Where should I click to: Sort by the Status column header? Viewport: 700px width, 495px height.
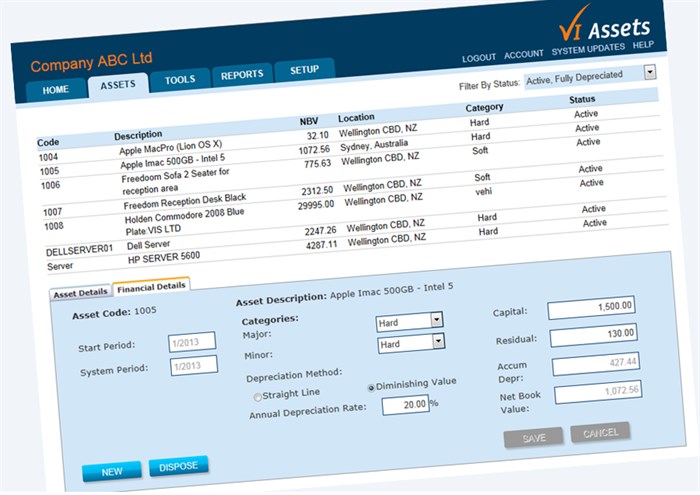point(582,100)
